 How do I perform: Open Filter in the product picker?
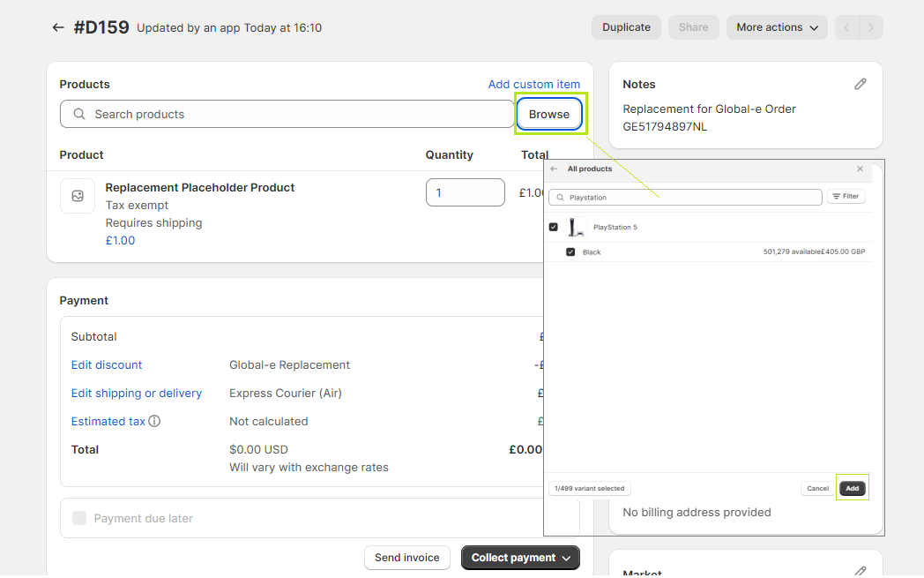tap(846, 197)
